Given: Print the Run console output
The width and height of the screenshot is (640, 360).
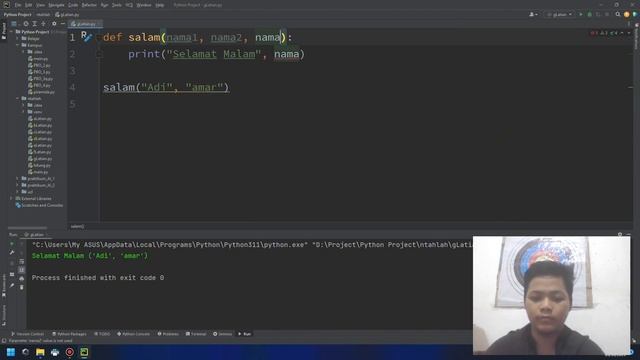Looking at the screenshot, I should click(x=22, y=278).
